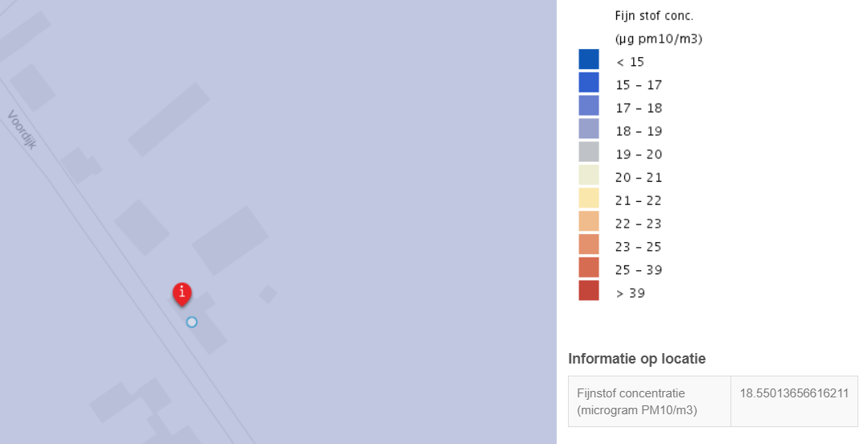Click the small diamond building east of marker
Image resolution: width=868 pixels, height=444 pixels.
[268, 294]
